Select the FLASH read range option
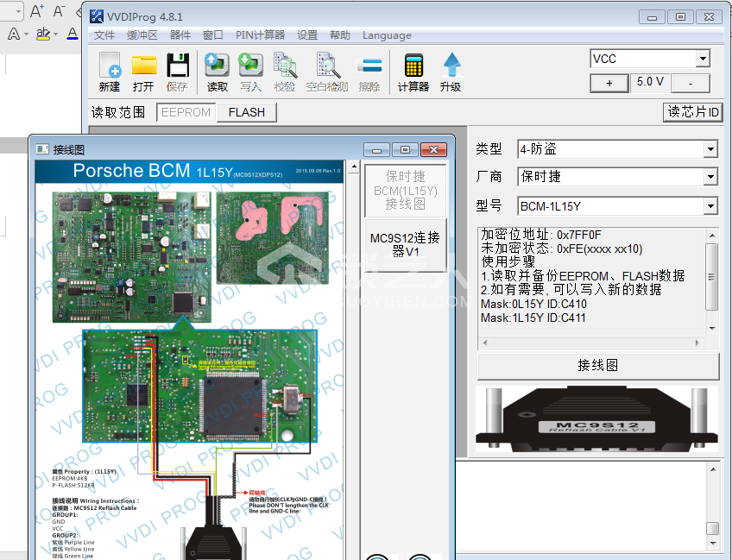Image resolution: width=732 pixels, height=560 pixels. coord(247,112)
